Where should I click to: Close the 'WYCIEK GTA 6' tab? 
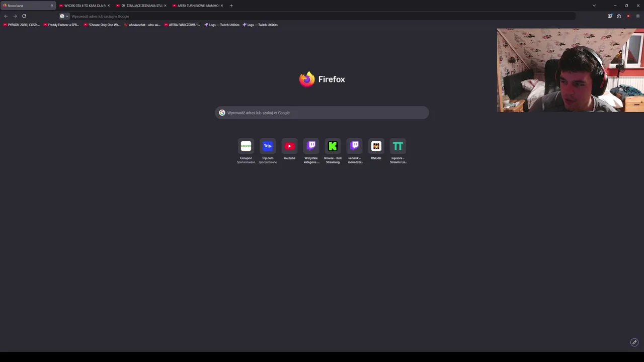coord(108,6)
